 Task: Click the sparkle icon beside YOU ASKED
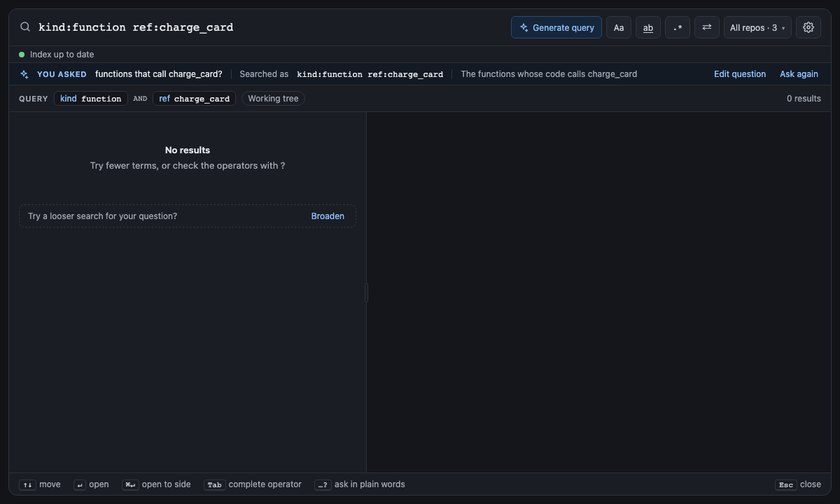(24, 74)
